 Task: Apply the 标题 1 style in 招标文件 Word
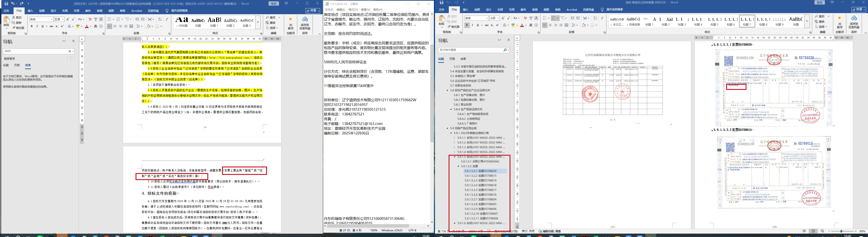pos(214,21)
